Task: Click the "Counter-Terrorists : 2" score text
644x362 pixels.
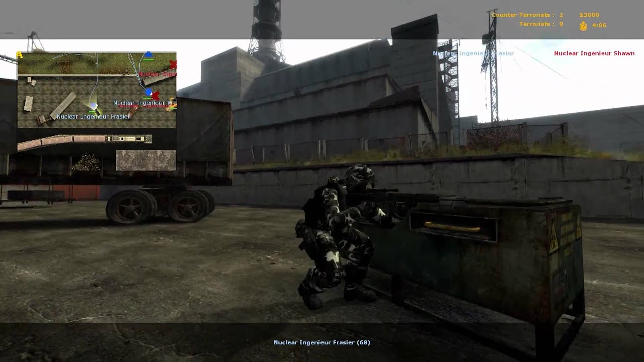Action: pos(527,15)
